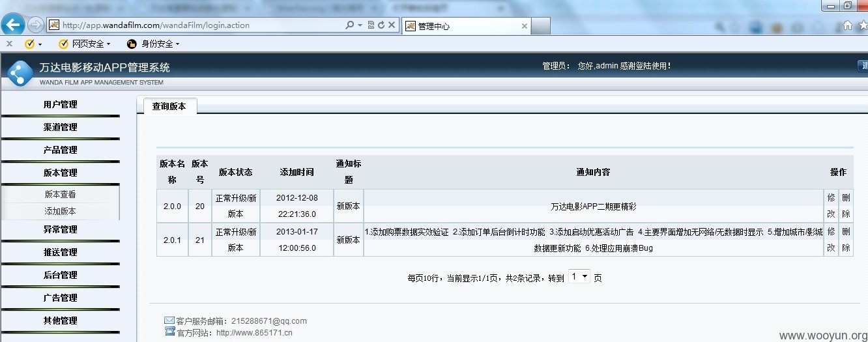Viewport: 868px width, 342px height.
Task: Click the phone icon beside official website
Action: 169,332
